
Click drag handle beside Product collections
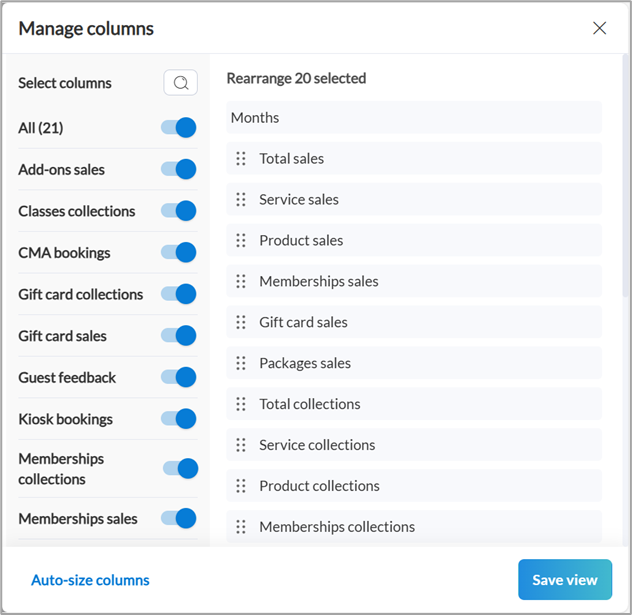click(x=241, y=487)
